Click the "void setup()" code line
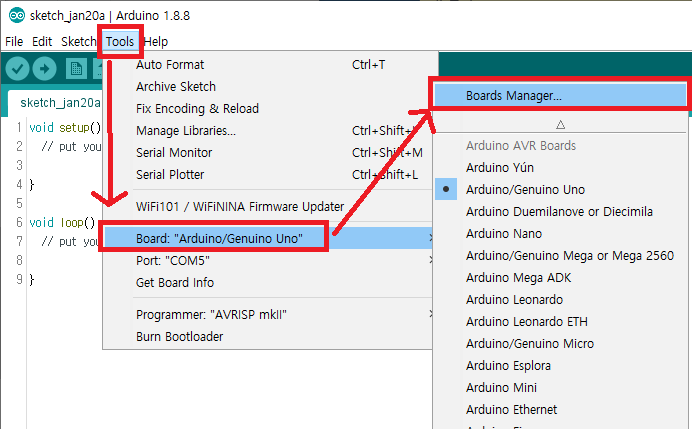This screenshot has height=429, width=692. (65, 128)
